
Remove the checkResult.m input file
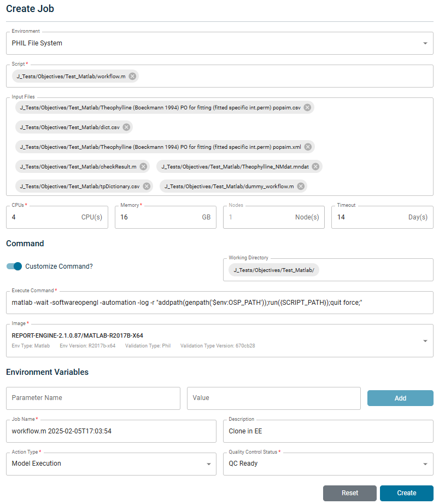click(143, 167)
